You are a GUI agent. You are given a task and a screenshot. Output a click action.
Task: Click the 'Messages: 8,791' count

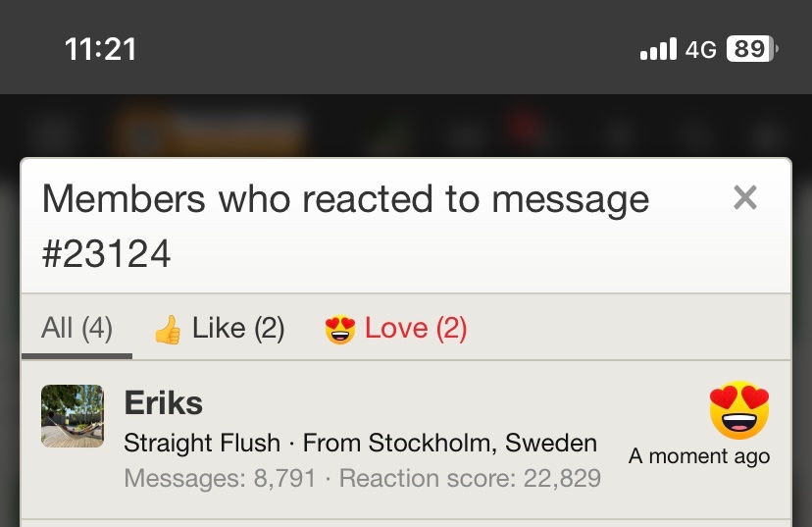click(220, 478)
